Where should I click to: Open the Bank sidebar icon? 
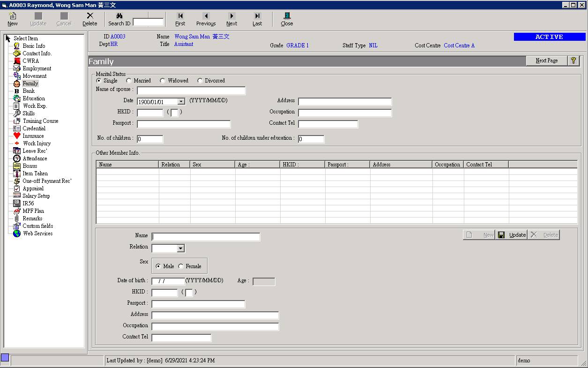click(17, 91)
